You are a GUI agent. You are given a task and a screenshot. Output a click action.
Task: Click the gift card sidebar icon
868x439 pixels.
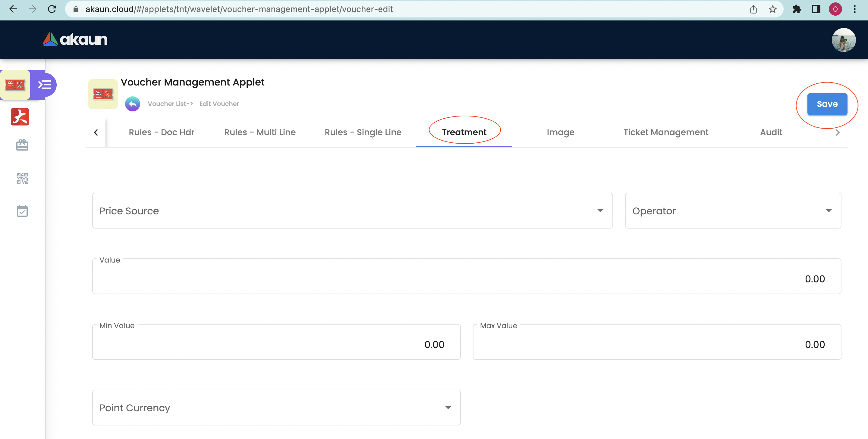22,145
